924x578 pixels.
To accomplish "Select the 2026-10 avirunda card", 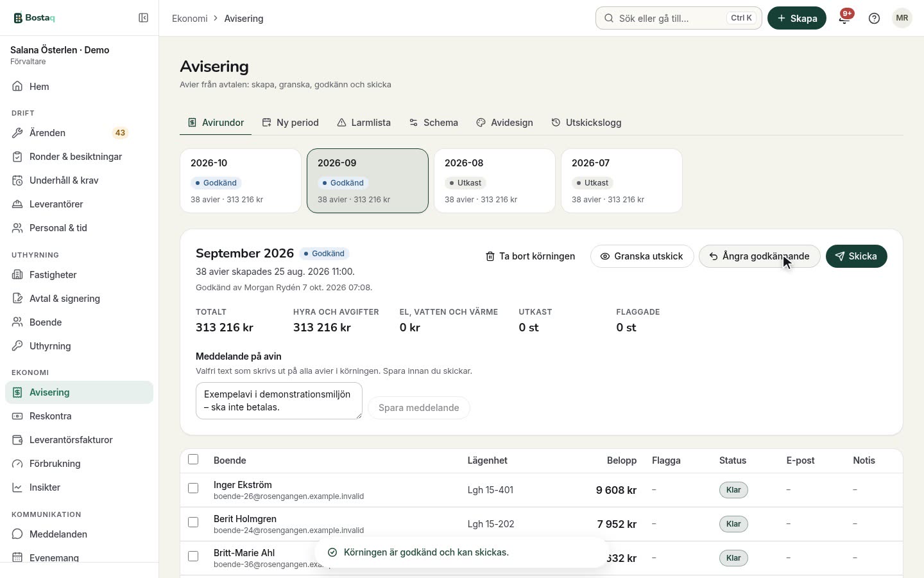I will tap(241, 180).
